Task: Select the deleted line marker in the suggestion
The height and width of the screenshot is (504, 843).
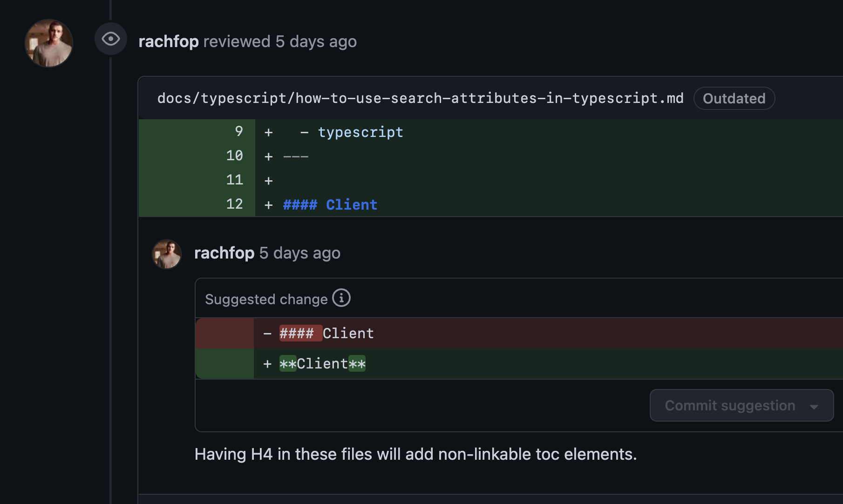Action: tap(267, 333)
